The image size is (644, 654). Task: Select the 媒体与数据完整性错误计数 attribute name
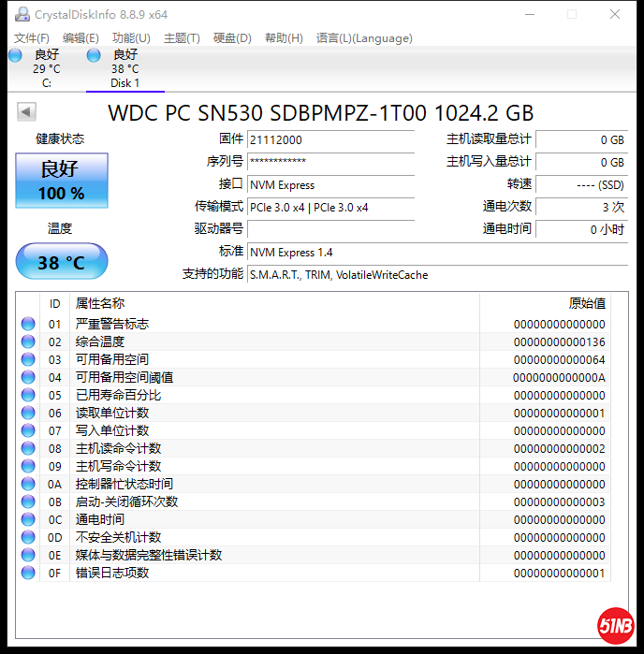point(149,555)
